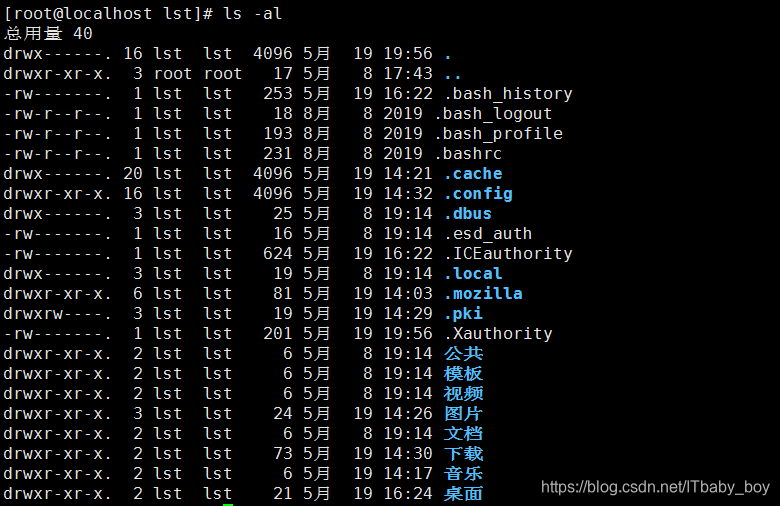Click the '.pki' directory name
The width and height of the screenshot is (780, 506).
tap(463, 313)
